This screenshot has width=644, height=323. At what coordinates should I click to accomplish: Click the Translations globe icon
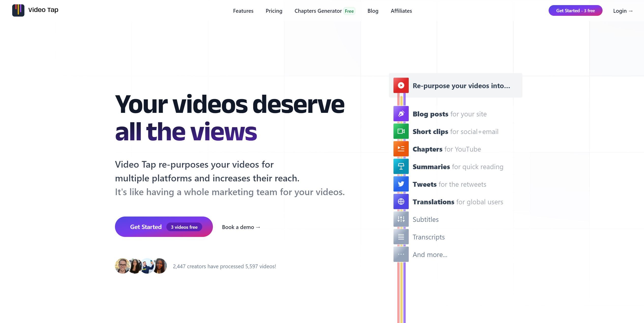pyautogui.click(x=401, y=201)
